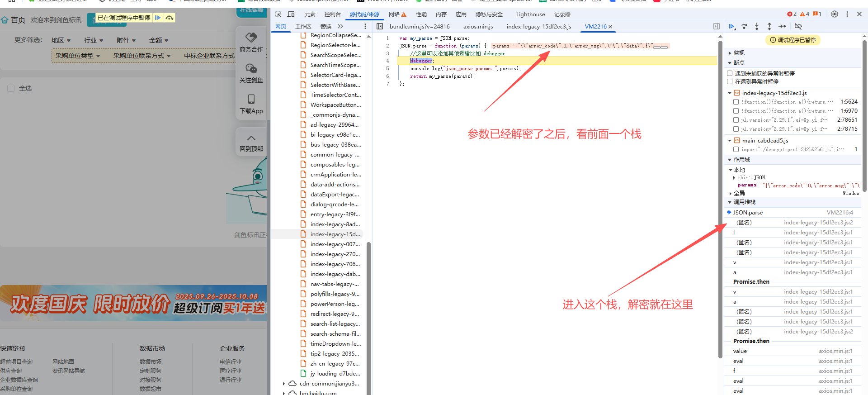Open navigator three-dot menu
The height and width of the screenshot is (395, 868).
365,26
